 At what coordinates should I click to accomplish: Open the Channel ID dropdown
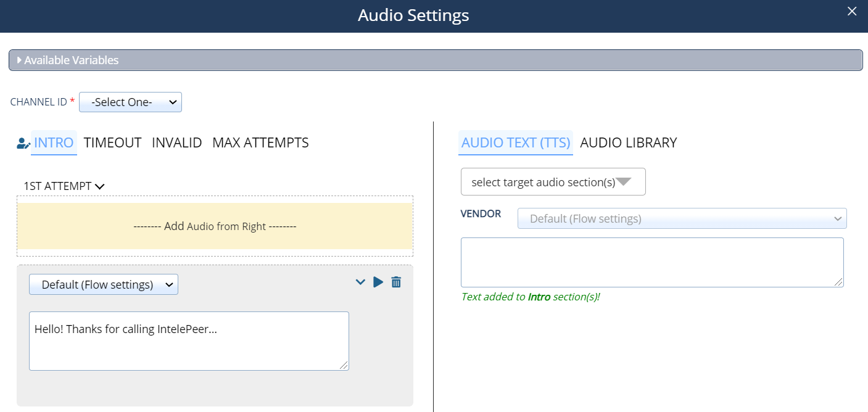pyautogui.click(x=130, y=102)
